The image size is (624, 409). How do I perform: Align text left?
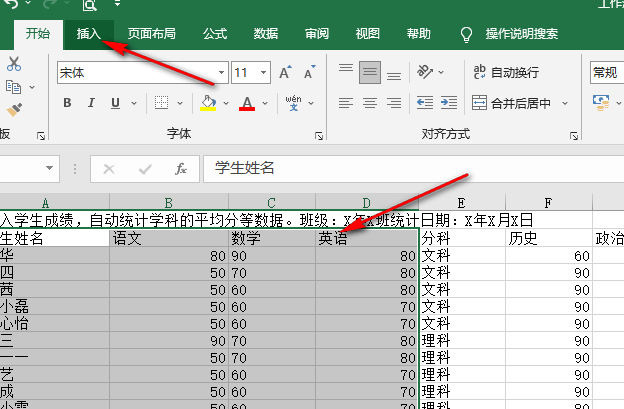[346, 103]
